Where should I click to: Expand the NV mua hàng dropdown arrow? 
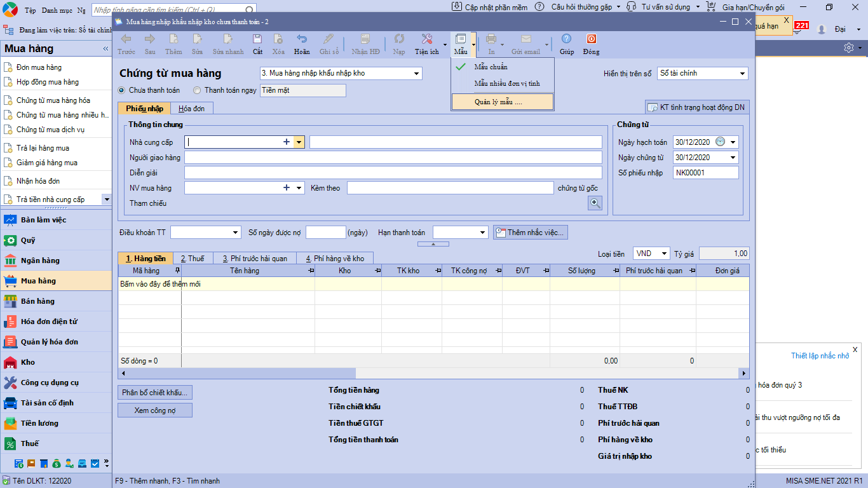[x=299, y=187]
